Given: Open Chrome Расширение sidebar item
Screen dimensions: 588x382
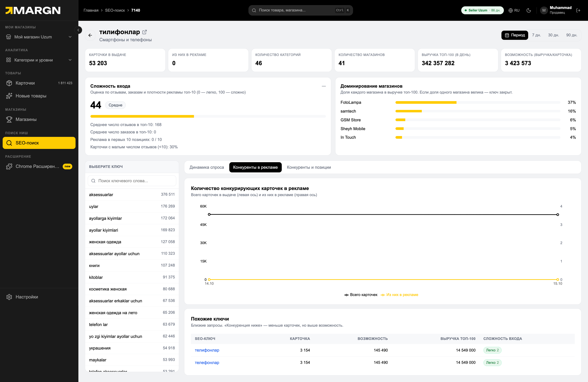Looking at the screenshot, I should [x=39, y=166].
